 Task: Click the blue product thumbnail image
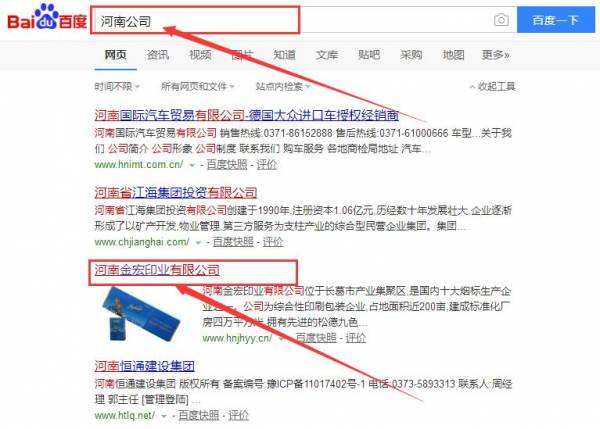(x=141, y=315)
